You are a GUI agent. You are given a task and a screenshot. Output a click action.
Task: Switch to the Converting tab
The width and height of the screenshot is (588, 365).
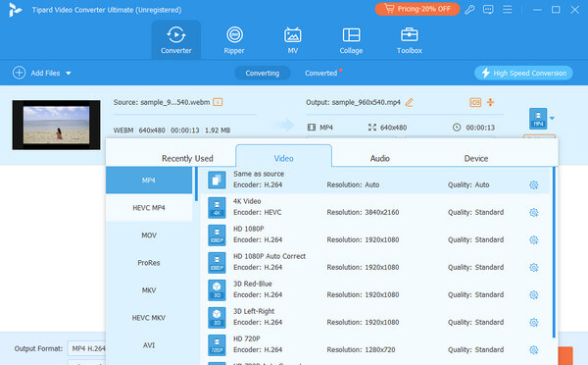click(262, 73)
